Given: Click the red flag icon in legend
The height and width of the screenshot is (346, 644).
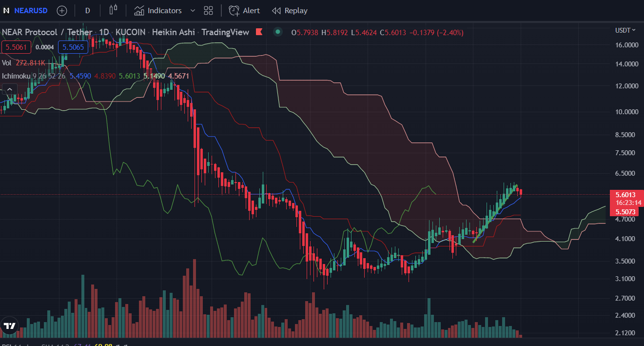Looking at the screenshot, I should tap(259, 32).
